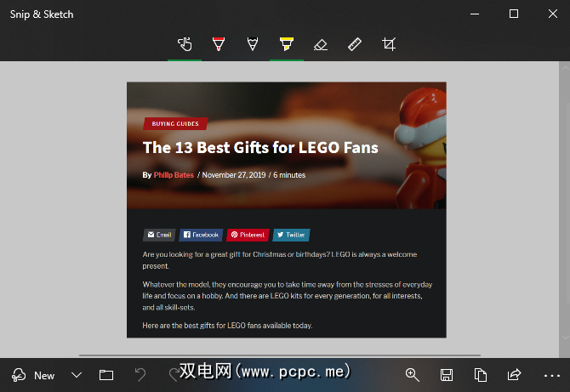Select the Touch Writing tool
The height and width of the screenshot is (392, 570).
click(185, 44)
